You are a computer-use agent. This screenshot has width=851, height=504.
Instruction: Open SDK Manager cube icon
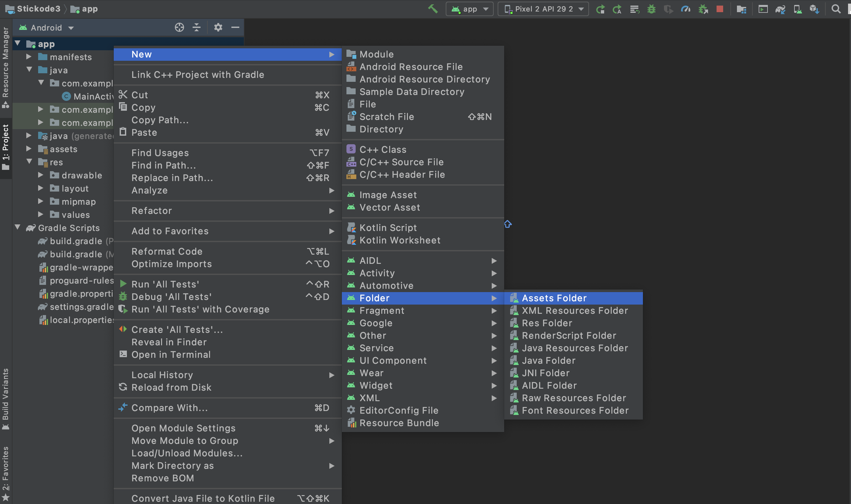814,9
